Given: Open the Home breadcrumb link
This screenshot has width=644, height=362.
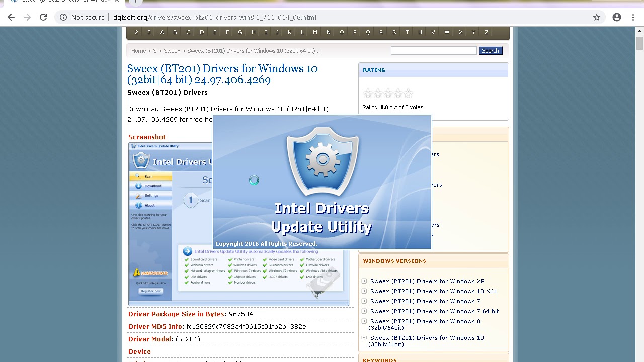Looking at the screenshot, I should coord(138,51).
